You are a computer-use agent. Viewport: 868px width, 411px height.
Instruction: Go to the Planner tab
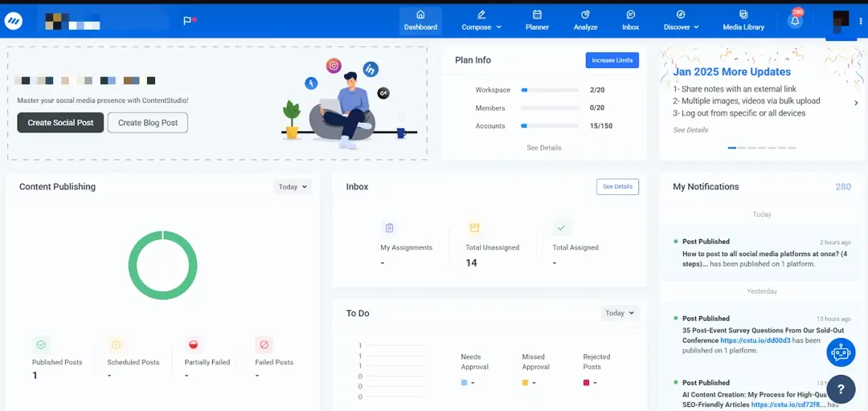point(537,21)
